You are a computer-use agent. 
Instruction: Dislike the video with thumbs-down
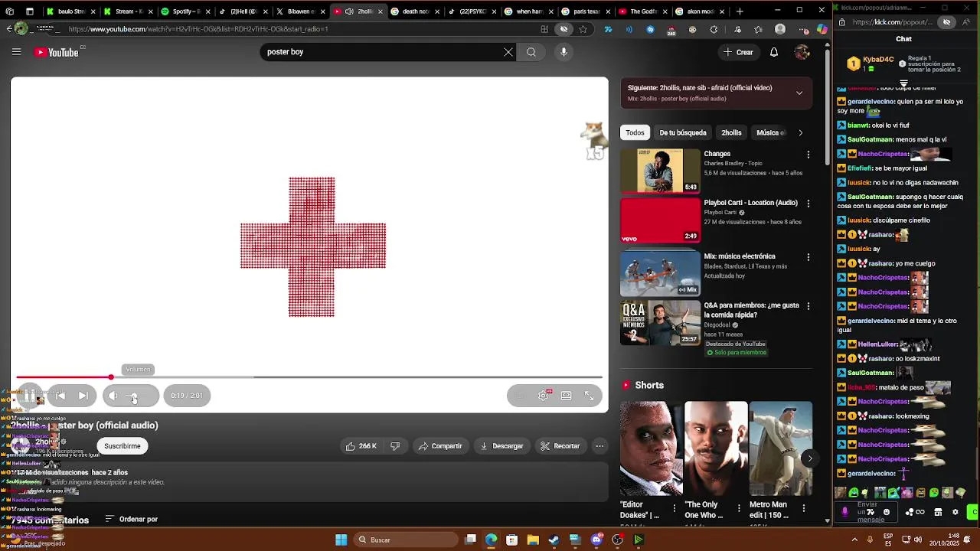(x=395, y=446)
